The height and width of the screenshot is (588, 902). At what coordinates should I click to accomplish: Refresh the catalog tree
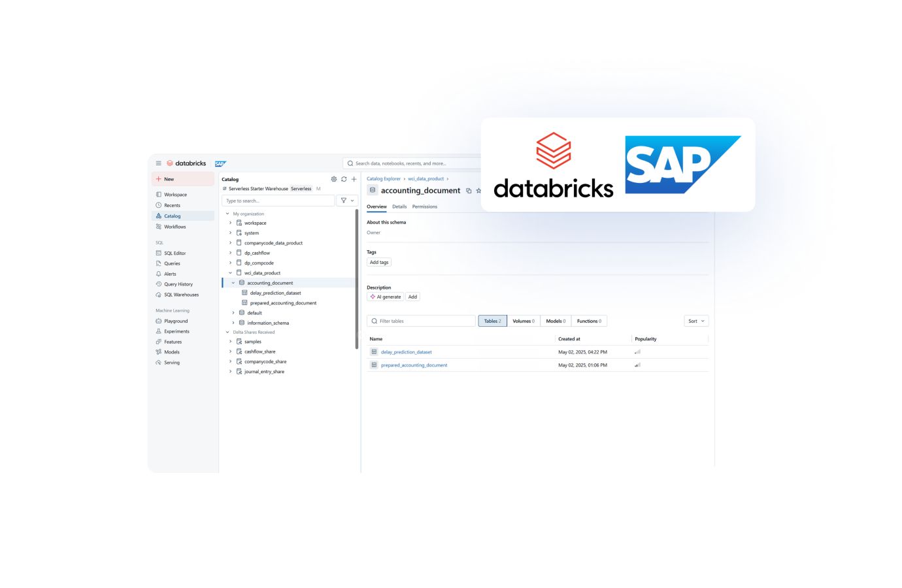[x=344, y=179]
